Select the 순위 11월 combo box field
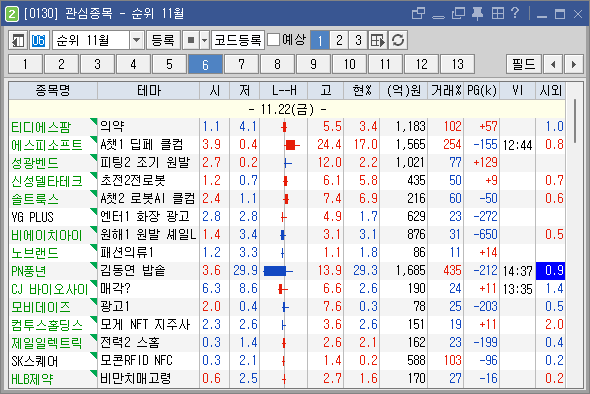The height and width of the screenshot is (394, 590). (98, 40)
